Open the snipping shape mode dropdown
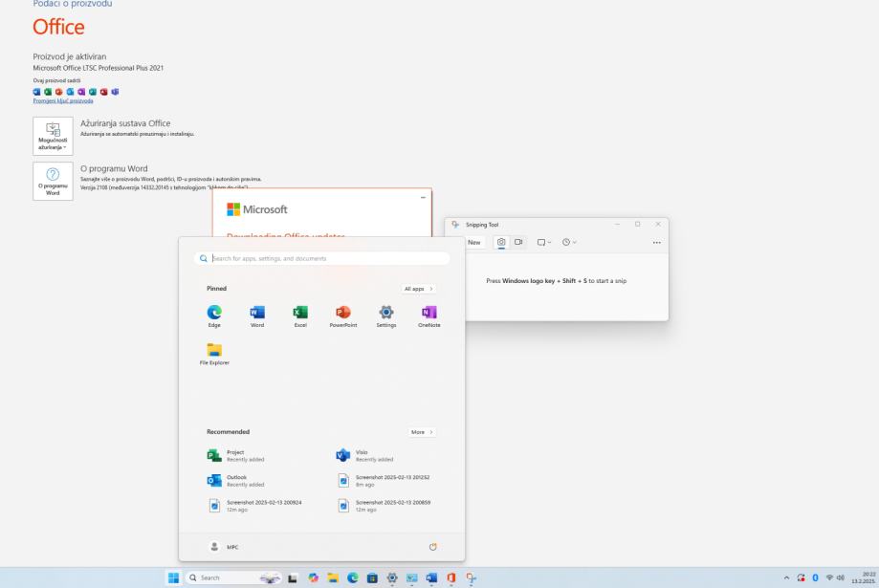This screenshot has height=588, width=879. (x=544, y=242)
